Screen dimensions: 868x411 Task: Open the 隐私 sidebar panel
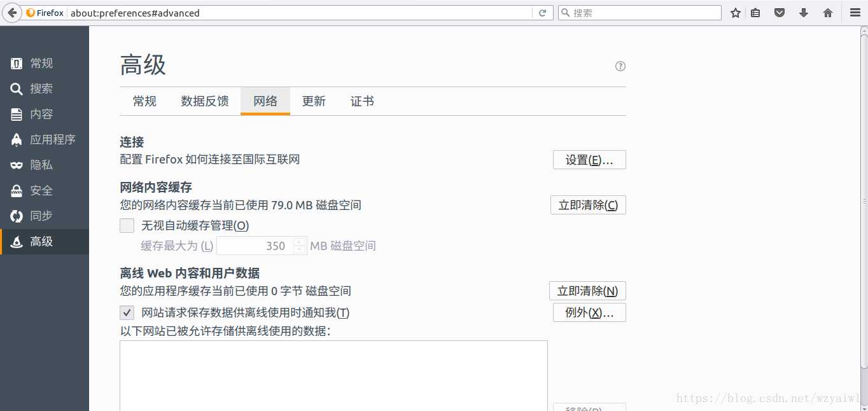click(x=41, y=165)
